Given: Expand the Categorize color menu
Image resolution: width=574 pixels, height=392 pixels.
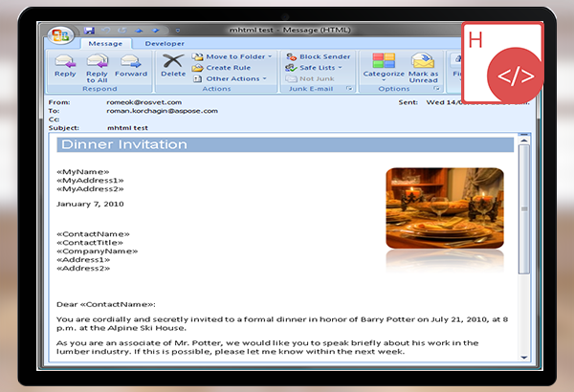Looking at the screenshot, I should tap(384, 65).
